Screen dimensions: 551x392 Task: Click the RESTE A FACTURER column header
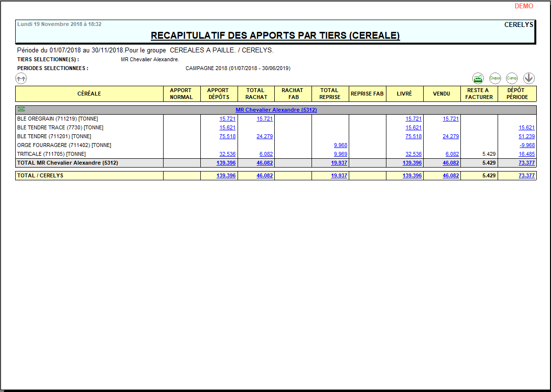(x=479, y=94)
